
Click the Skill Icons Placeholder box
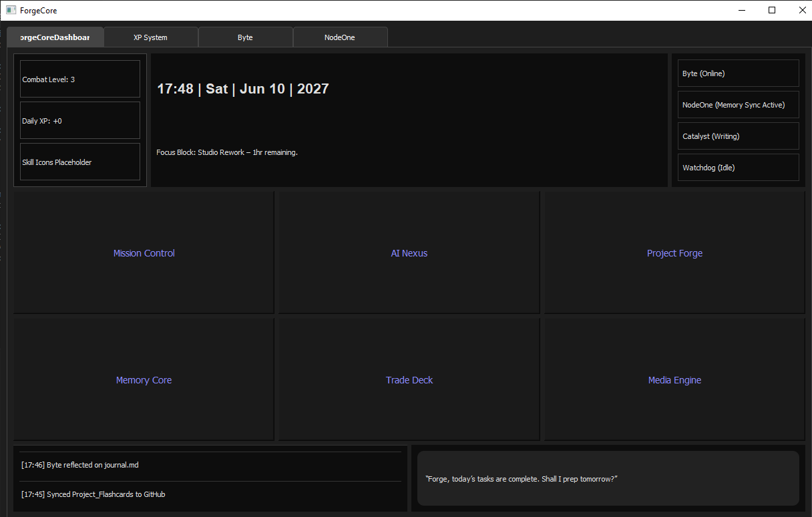pos(80,162)
